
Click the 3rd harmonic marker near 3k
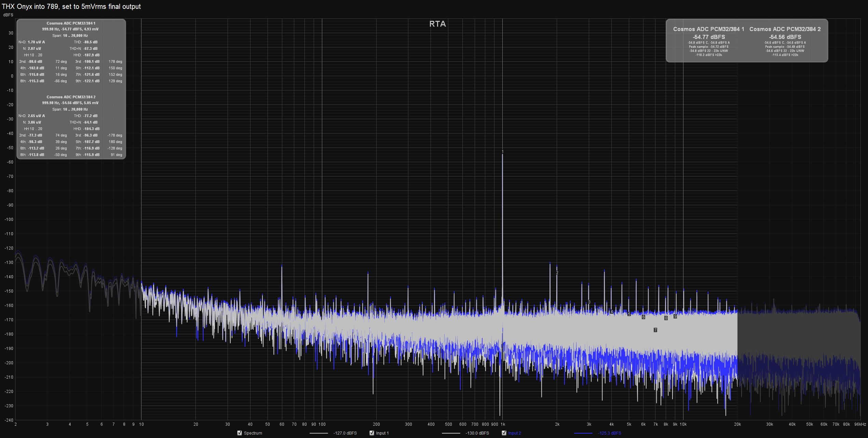pos(589,302)
